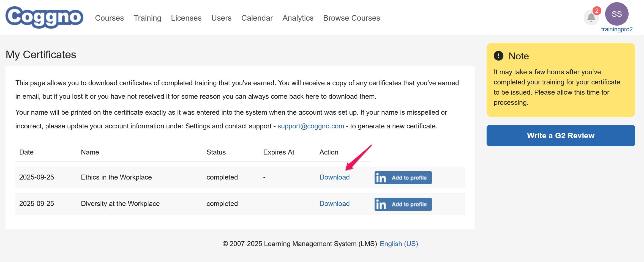Select the Diversity at the Workplace name cell

(x=120, y=204)
